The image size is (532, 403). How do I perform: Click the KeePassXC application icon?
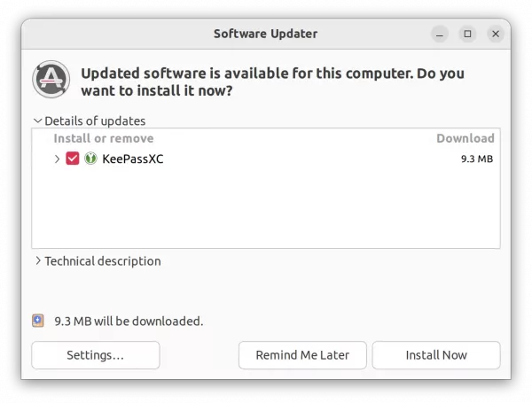pyautogui.click(x=90, y=159)
